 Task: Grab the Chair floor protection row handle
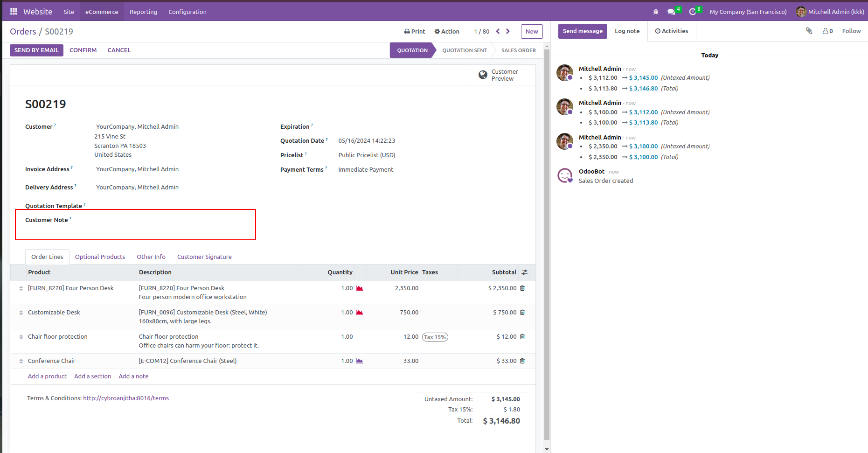[21, 337]
